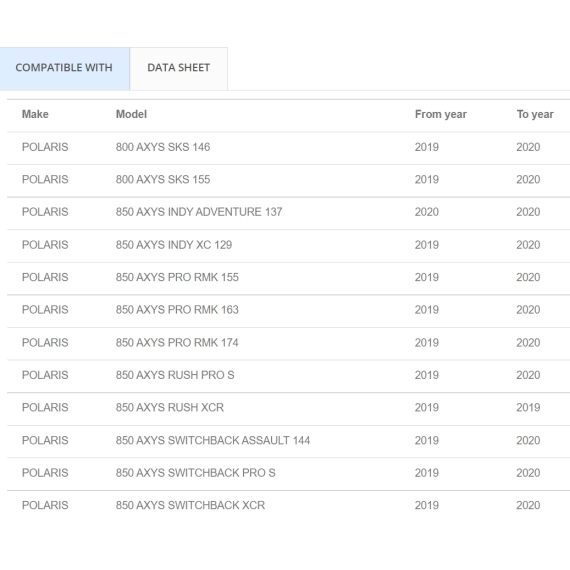
Task: Click the 850 AXYS RUSH XCR model
Action: point(170,408)
